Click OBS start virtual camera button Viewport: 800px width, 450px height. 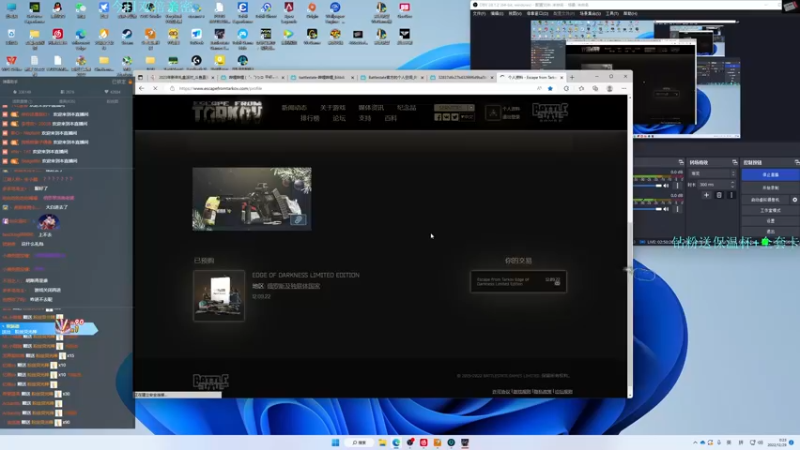point(765,200)
